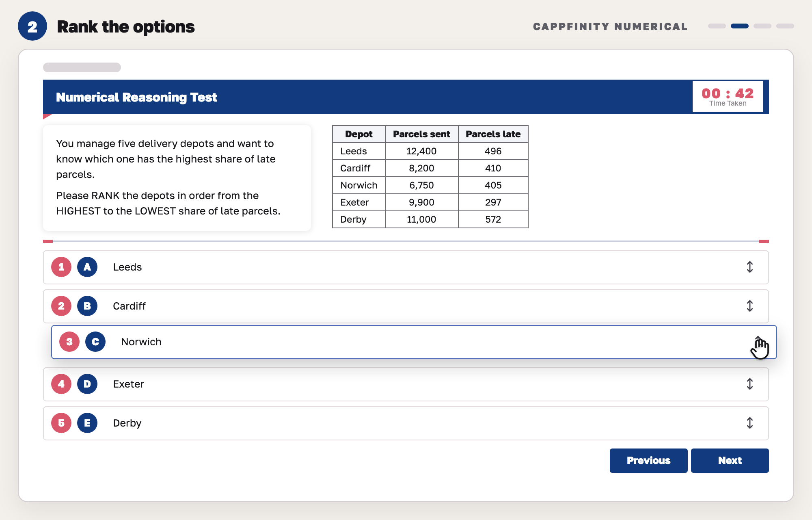
Task: Click the reorder arrow on Exeter row
Action: 750,384
